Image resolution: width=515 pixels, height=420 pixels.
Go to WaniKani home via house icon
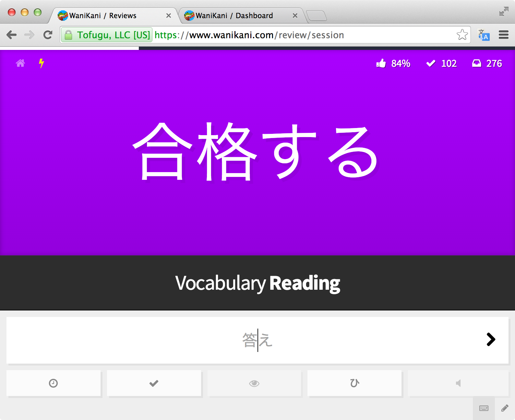coord(20,63)
